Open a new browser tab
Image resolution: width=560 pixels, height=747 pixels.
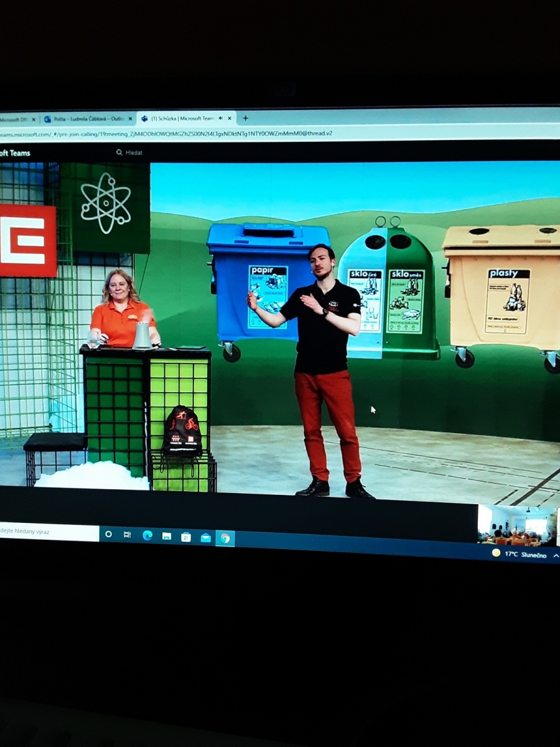245,118
